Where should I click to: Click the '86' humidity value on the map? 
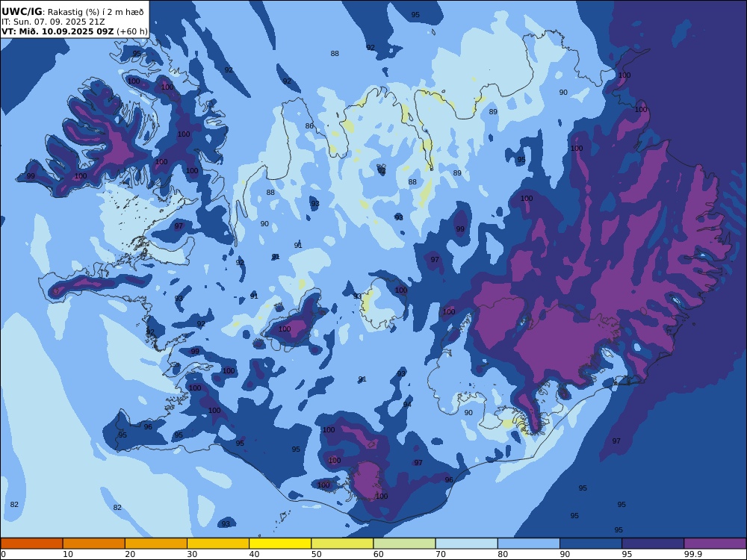coord(310,126)
